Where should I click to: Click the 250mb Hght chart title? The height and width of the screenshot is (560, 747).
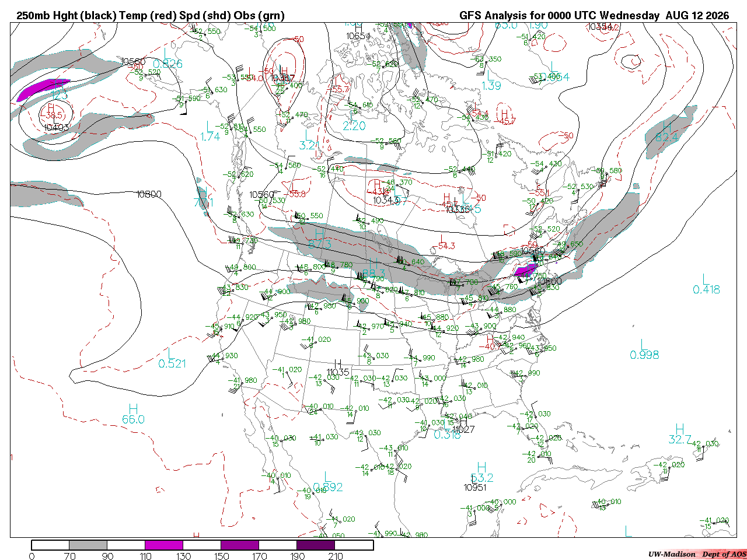(151, 16)
